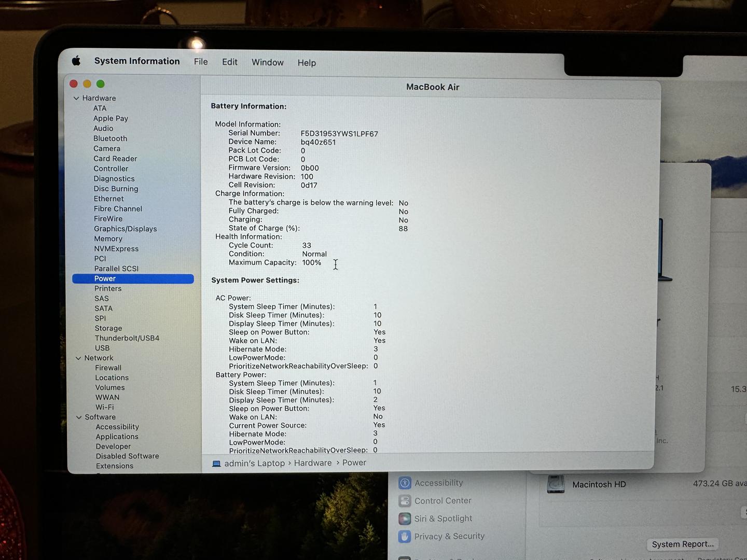
Task: Select Volumes under Network
Action: pyautogui.click(x=110, y=387)
